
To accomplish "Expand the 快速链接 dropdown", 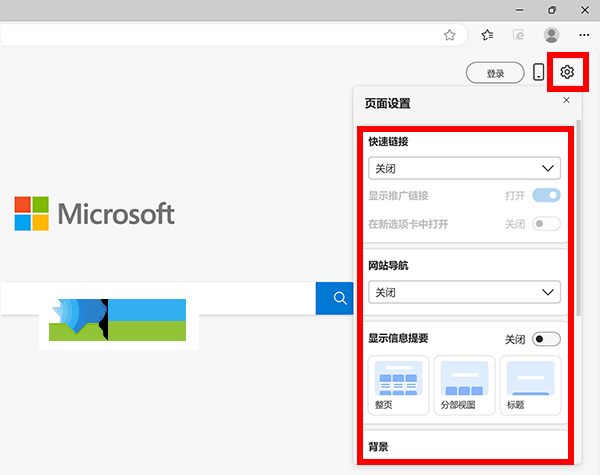I will [464, 168].
